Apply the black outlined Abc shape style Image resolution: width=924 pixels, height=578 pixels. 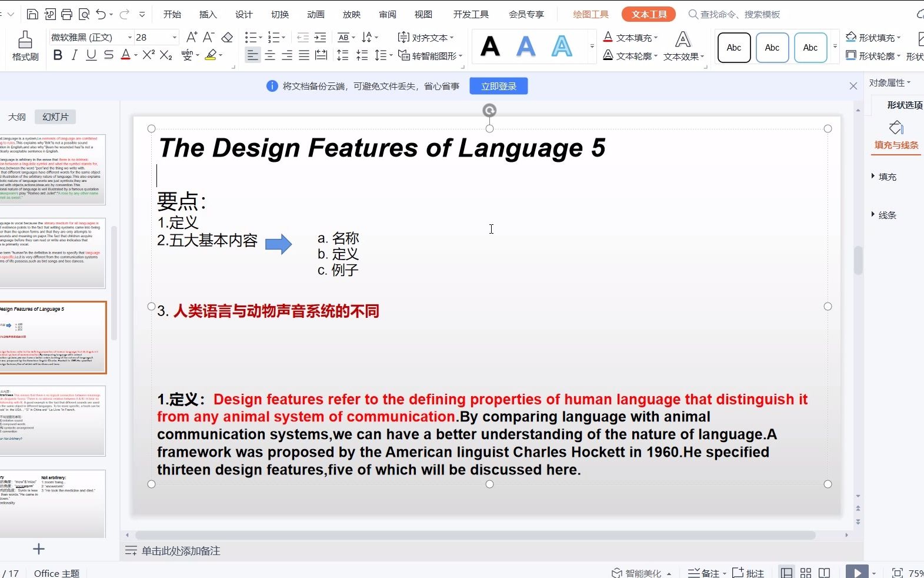click(734, 48)
